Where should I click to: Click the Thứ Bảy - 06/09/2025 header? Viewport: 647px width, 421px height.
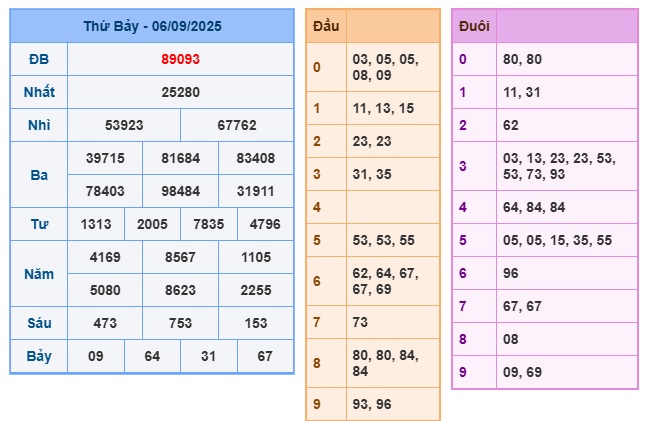point(152,27)
